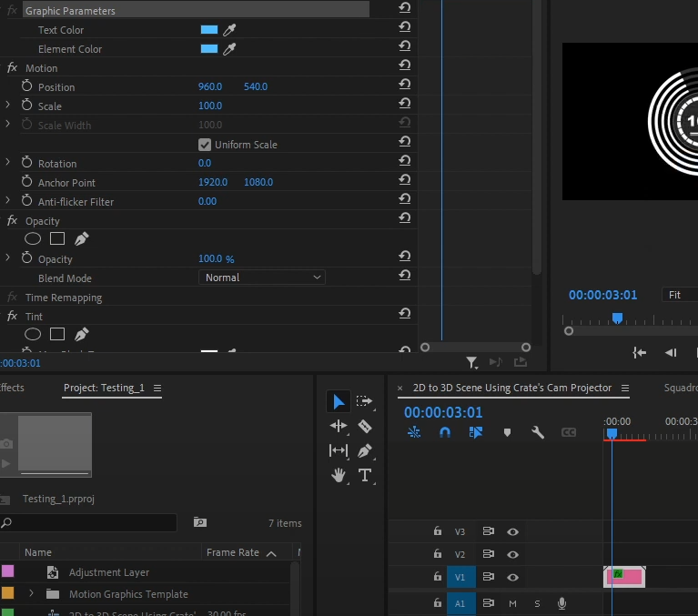Expand the Motion Graphics Template folder
The width and height of the screenshot is (698, 616).
(x=31, y=594)
